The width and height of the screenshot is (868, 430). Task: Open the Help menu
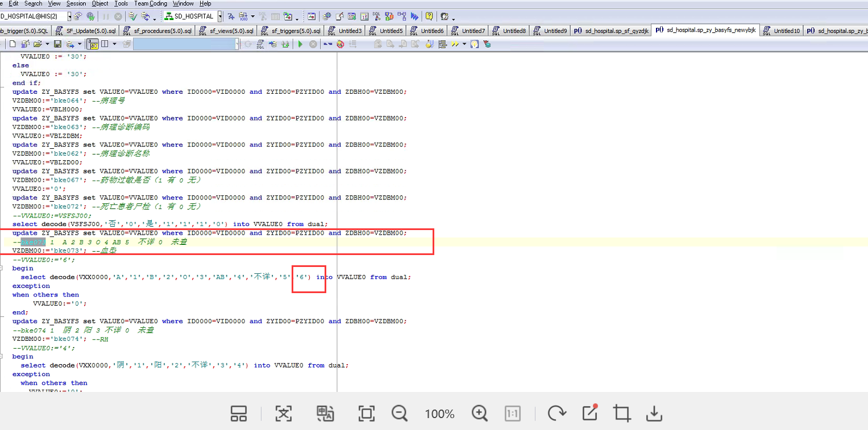pos(205,3)
